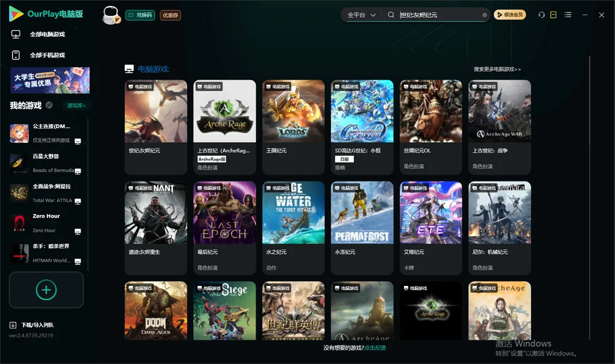Click 搜索更多电脑游戏>> link

[498, 69]
